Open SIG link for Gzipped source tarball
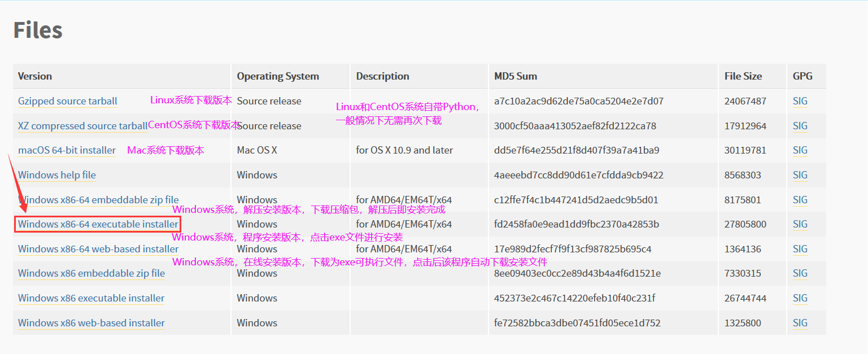868x354 pixels. (800, 102)
